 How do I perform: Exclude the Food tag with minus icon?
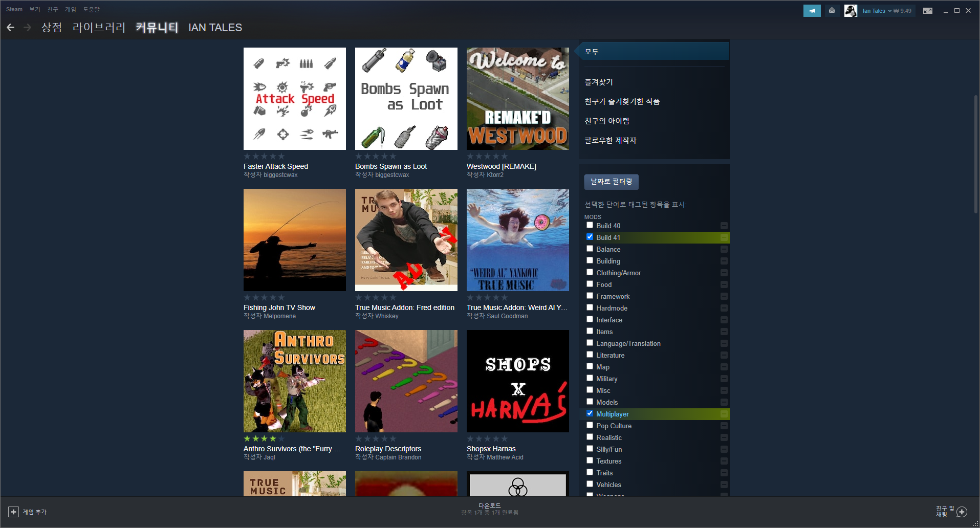click(x=724, y=284)
